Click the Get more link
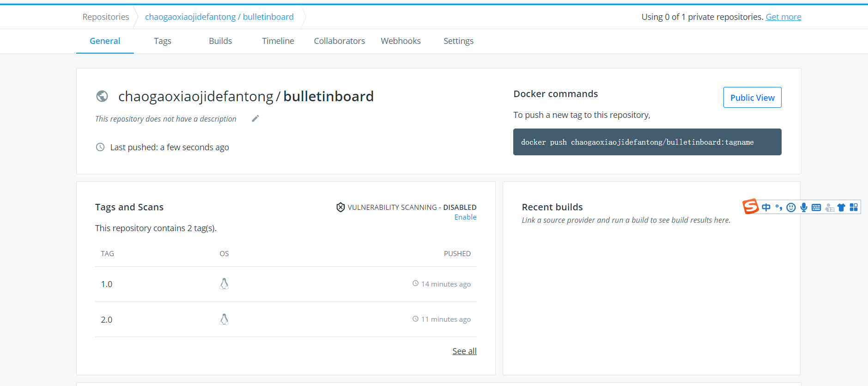 pos(783,17)
